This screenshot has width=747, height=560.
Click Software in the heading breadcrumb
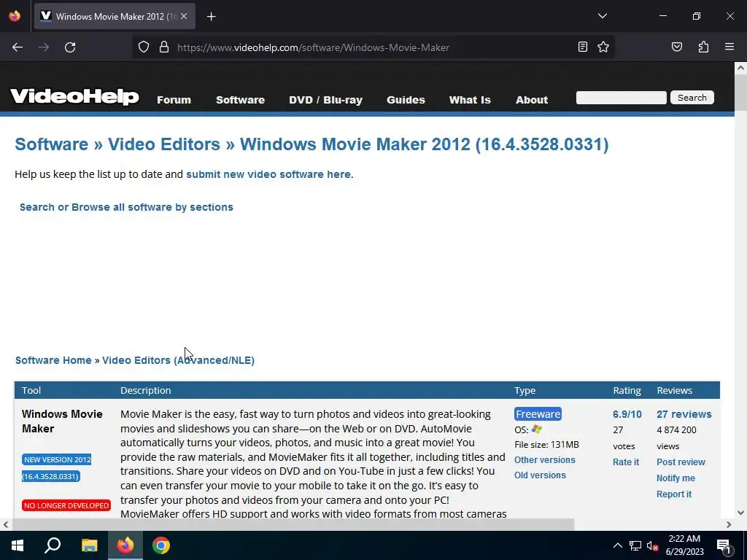point(52,144)
